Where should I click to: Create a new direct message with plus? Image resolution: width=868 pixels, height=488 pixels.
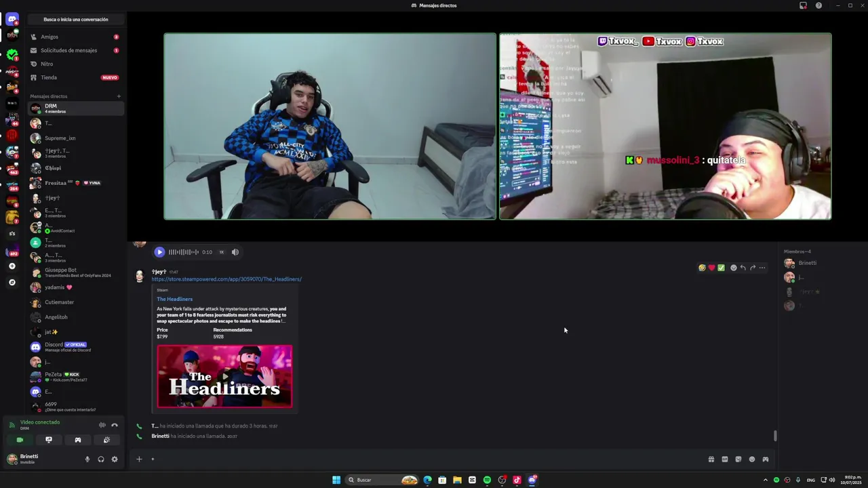point(119,96)
